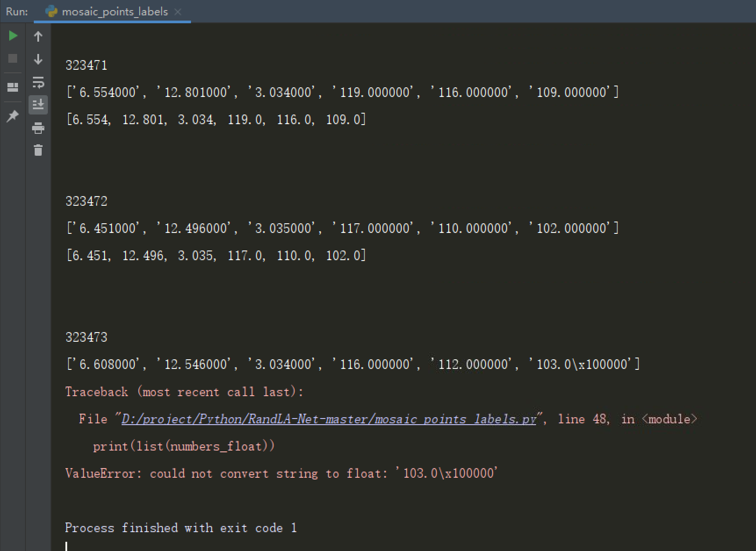Print the console output

38,128
